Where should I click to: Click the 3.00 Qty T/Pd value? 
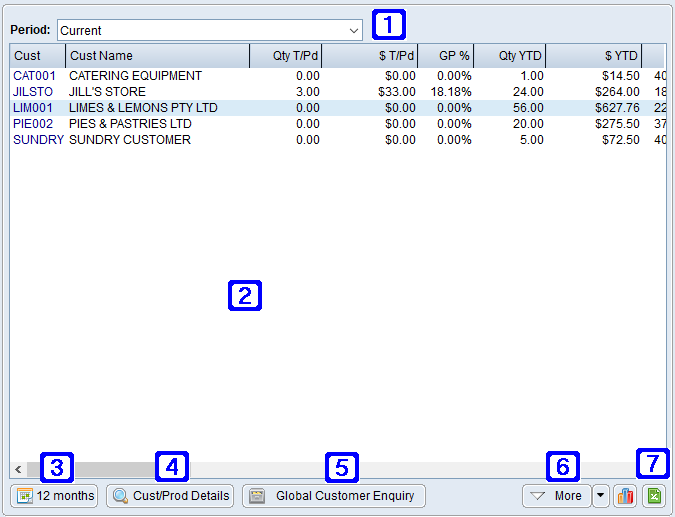coord(308,92)
